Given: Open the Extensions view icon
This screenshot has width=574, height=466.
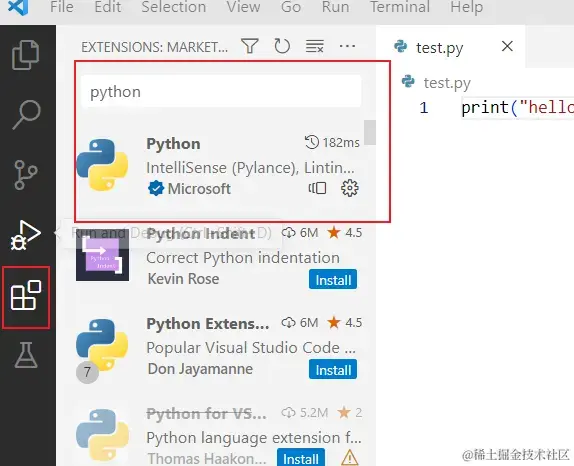Looking at the screenshot, I should pyautogui.click(x=26, y=295).
